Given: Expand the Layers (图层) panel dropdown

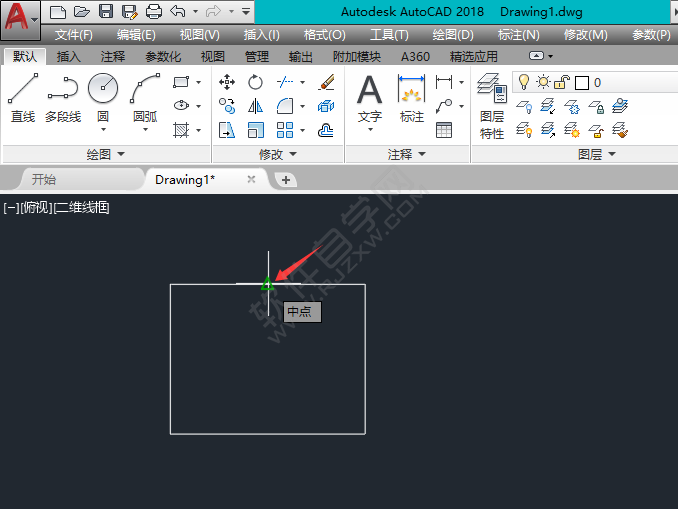Looking at the screenshot, I should click(597, 154).
